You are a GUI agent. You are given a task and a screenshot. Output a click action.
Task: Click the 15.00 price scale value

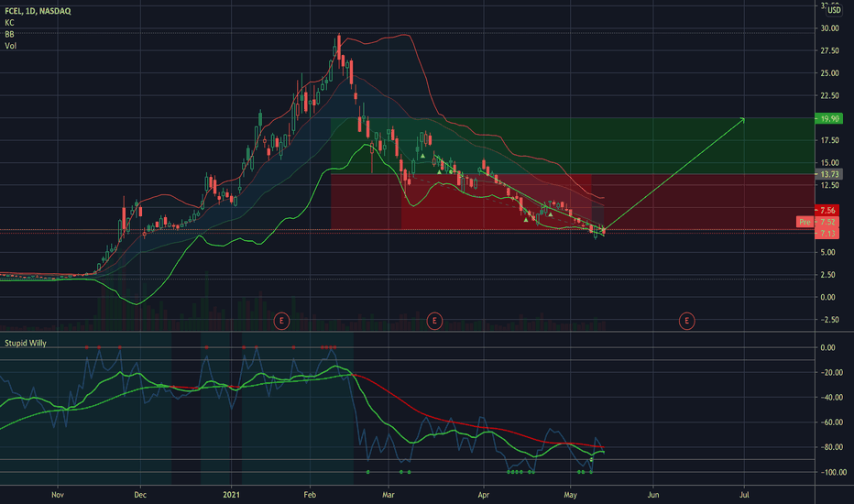829,162
